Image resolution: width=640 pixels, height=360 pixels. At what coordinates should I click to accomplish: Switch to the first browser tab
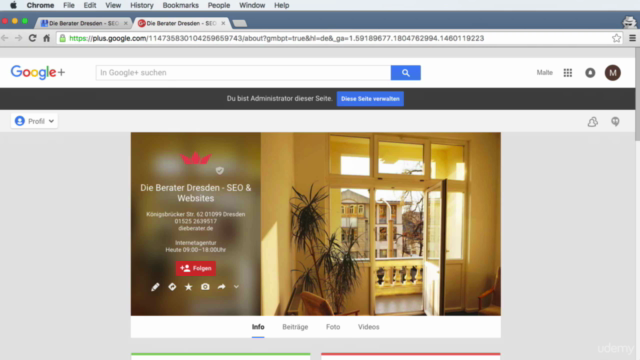click(83, 23)
